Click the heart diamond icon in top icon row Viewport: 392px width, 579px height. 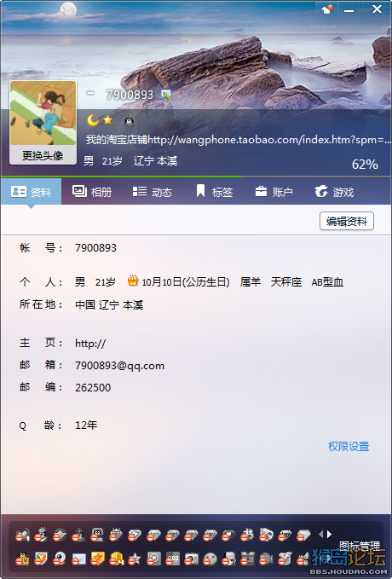pyautogui.click(x=228, y=535)
